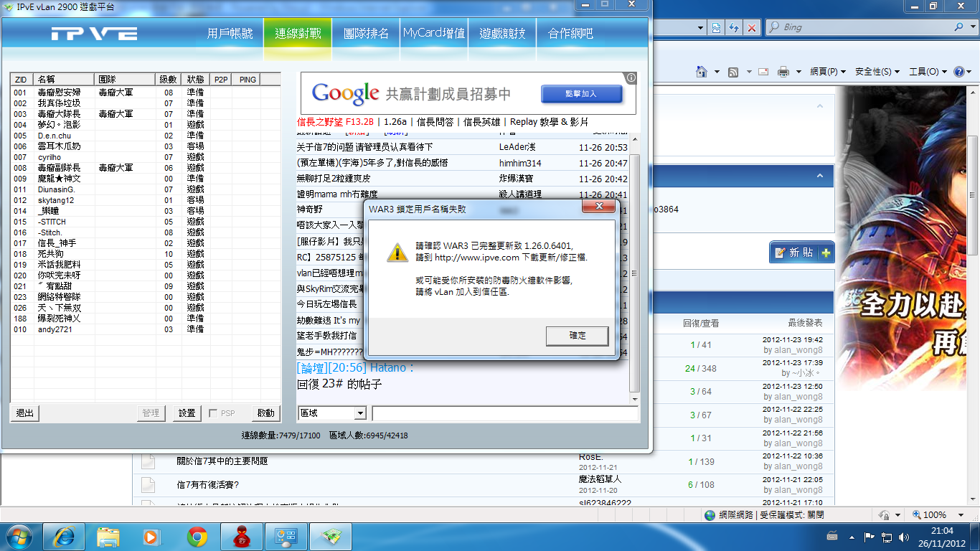Viewport: 980px width, 551px height.
Task: Open the Replay 教學 & 影片 link
Action: (549, 122)
